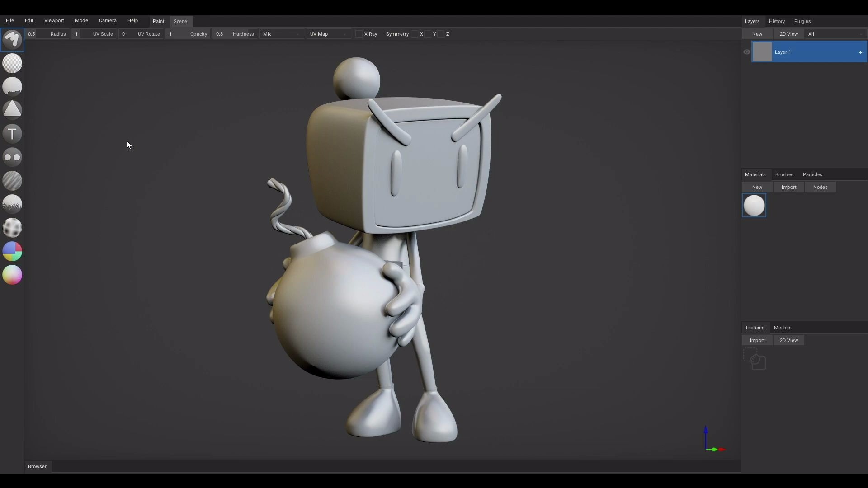The image size is (868, 488).
Task: Open the UV Map dropdown
Action: [328, 33]
